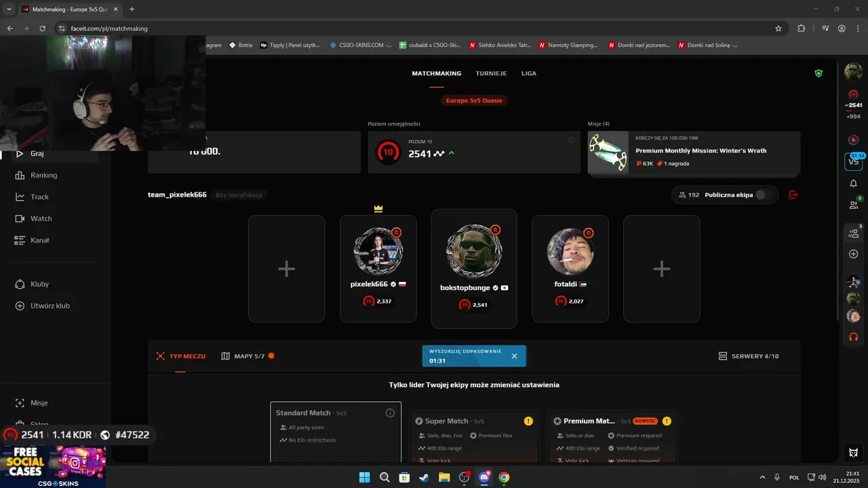This screenshot has height=488, width=868.
Task: Open profile avatar at top right sidebar
Action: click(x=853, y=71)
